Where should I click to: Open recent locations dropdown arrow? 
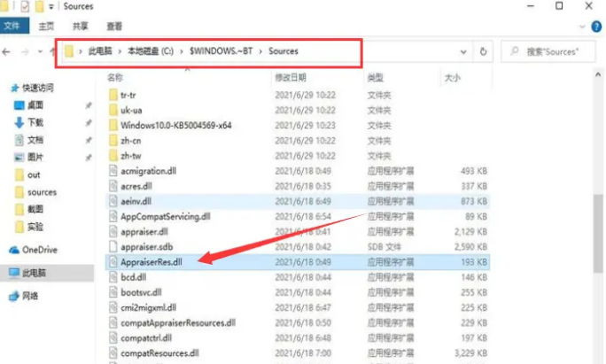(x=40, y=51)
